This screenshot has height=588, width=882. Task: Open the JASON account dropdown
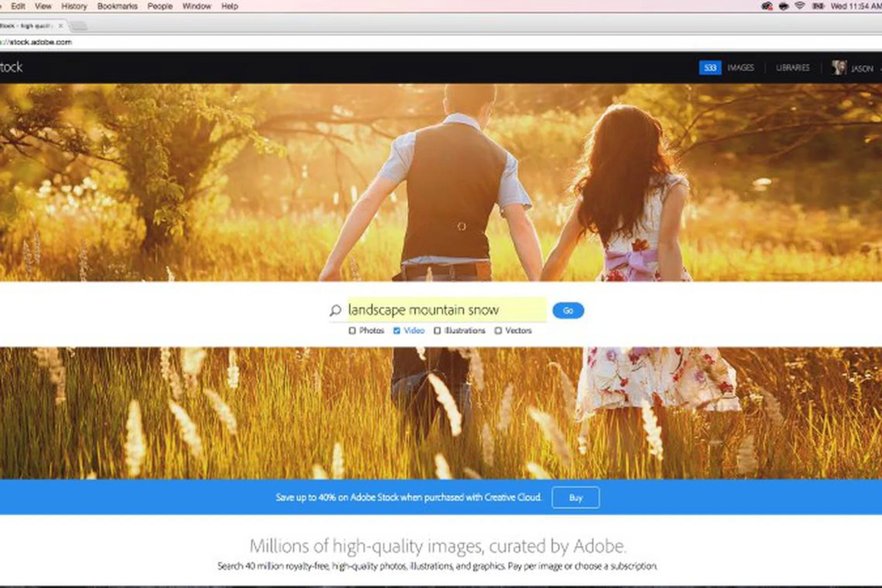pyautogui.click(x=862, y=68)
